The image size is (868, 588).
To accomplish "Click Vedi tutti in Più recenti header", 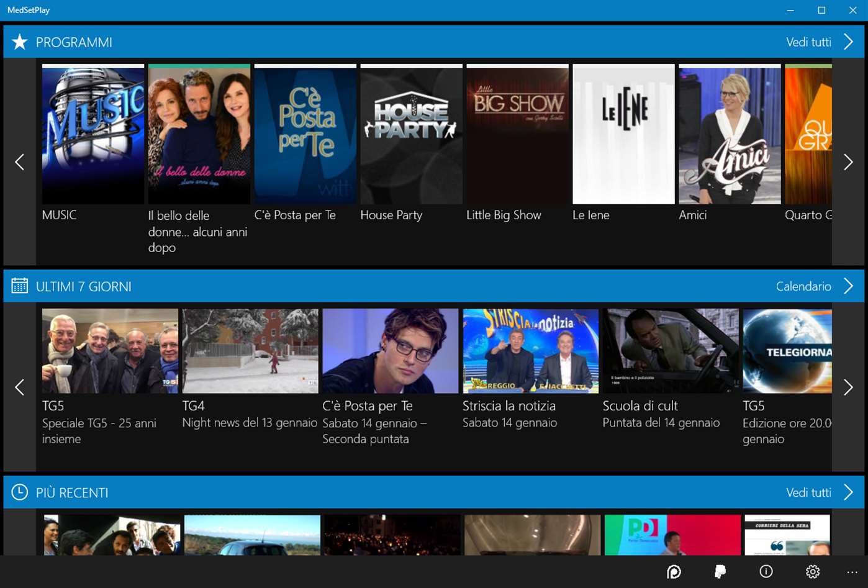I will coord(808,492).
